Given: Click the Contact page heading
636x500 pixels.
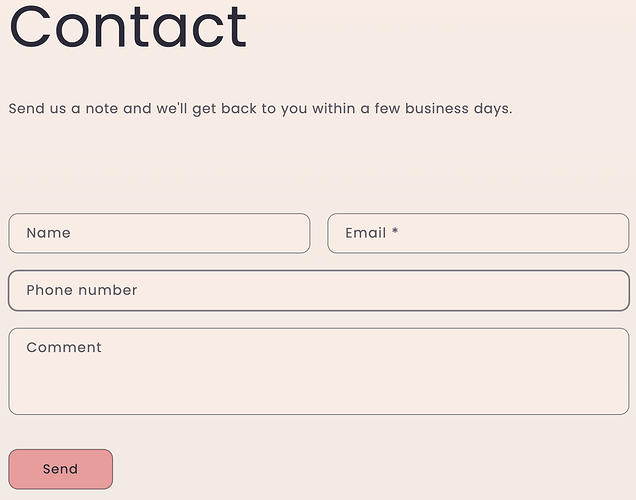Looking at the screenshot, I should pyautogui.click(x=128, y=27).
